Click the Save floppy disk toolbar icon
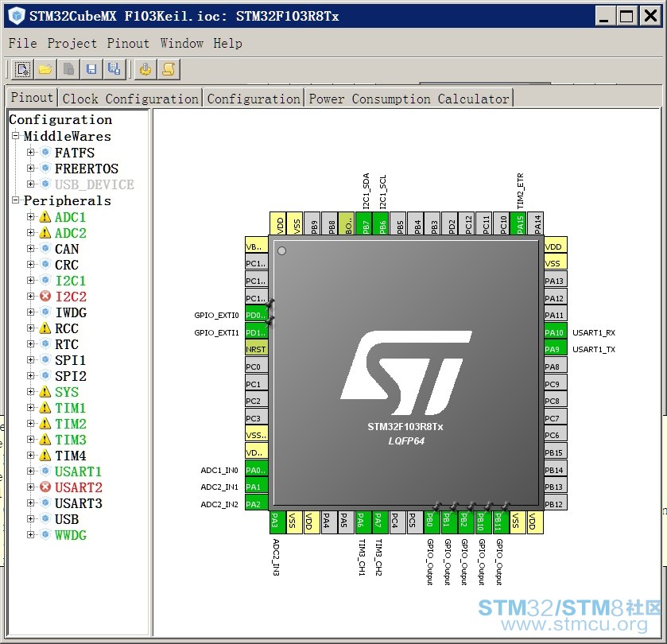The width and height of the screenshot is (667, 644). (x=91, y=69)
